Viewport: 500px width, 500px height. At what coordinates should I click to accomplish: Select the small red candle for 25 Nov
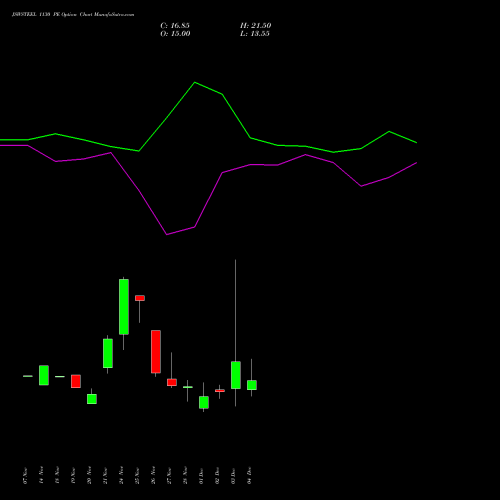pyautogui.click(x=140, y=298)
